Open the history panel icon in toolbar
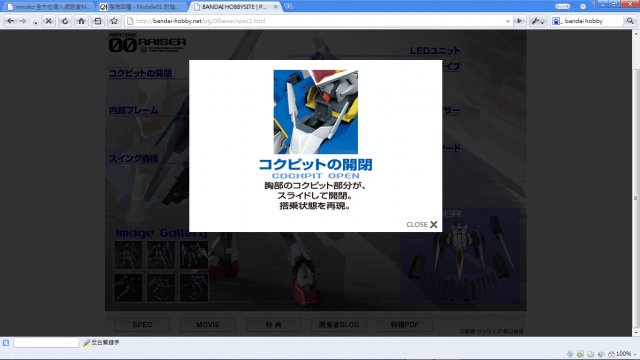This screenshot has width=640, height=360. pos(98,21)
